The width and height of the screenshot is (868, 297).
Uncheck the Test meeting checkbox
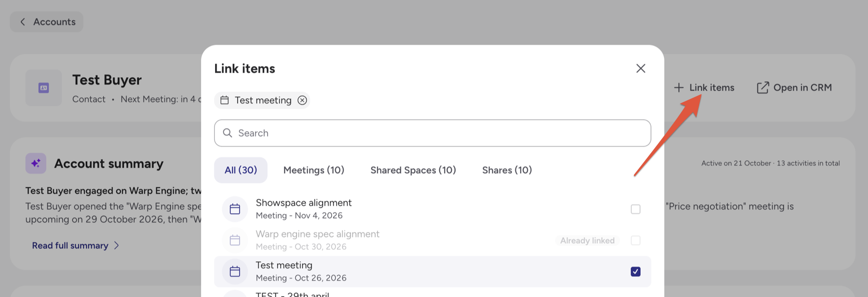coord(636,271)
